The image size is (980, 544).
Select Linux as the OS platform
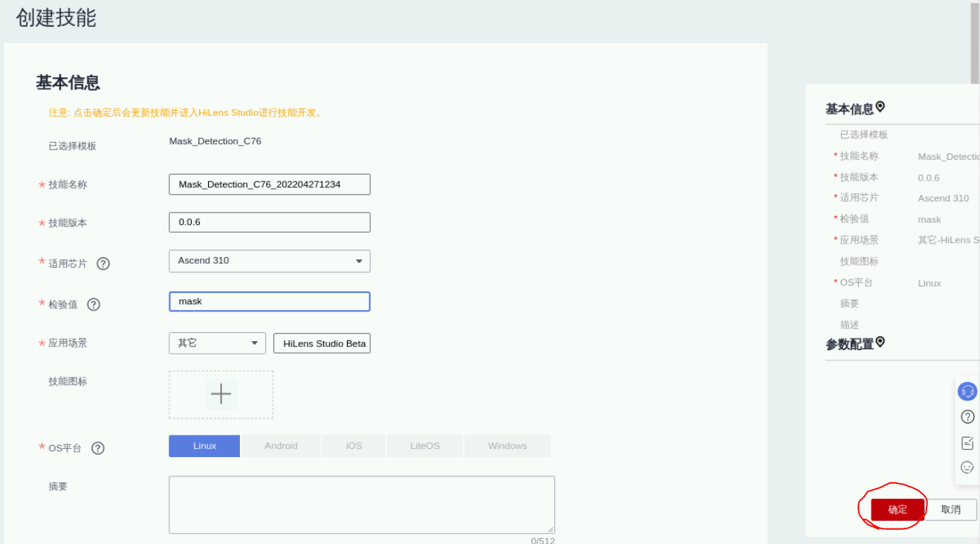coord(204,446)
